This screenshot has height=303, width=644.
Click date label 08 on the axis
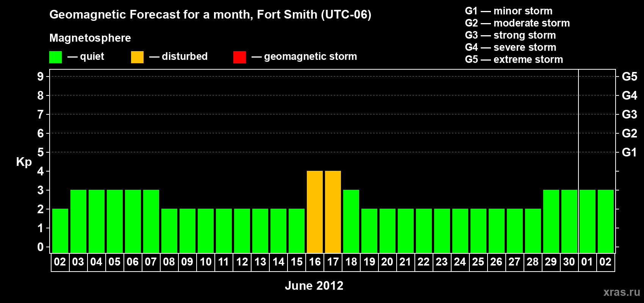pyautogui.click(x=169, y=262)
